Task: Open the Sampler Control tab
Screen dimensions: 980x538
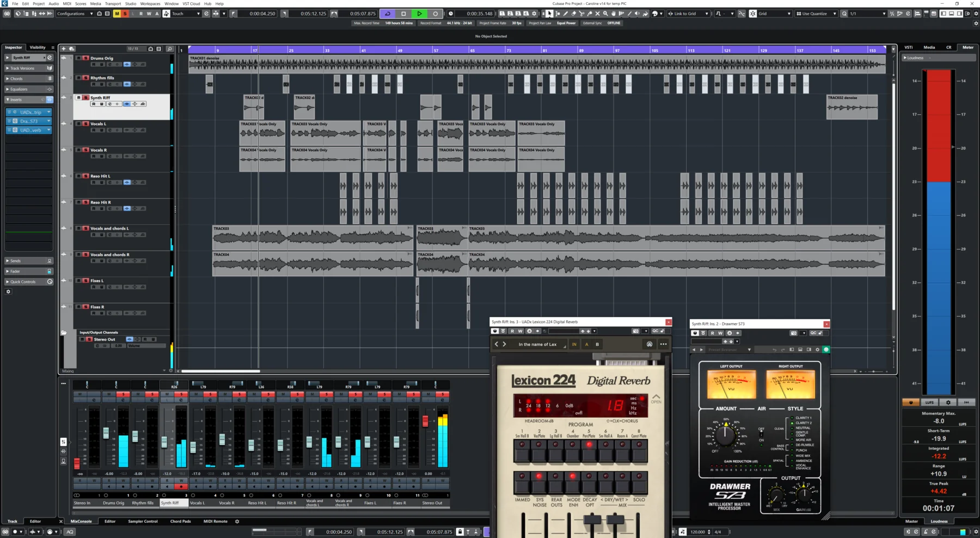Action: click(x=143, y=521)
